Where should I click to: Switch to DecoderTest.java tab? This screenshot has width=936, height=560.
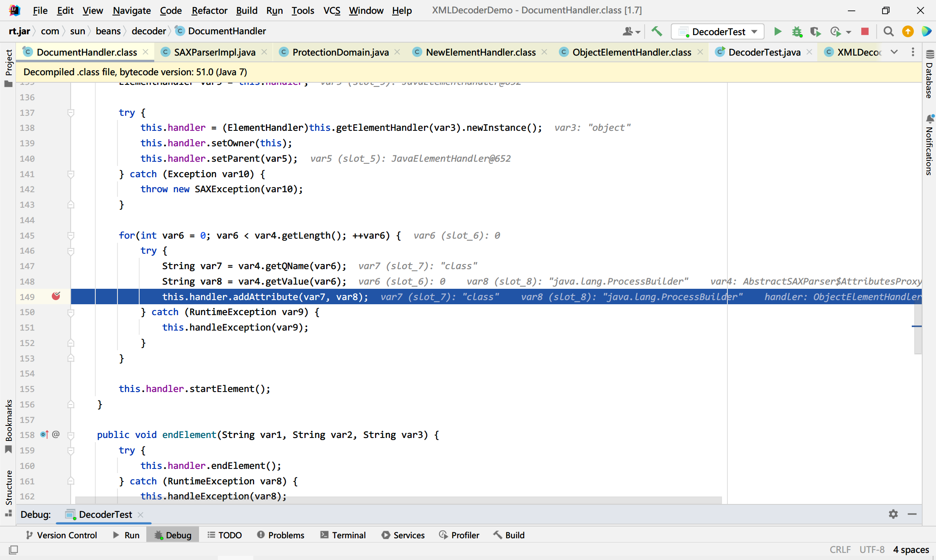coord(764,52)
